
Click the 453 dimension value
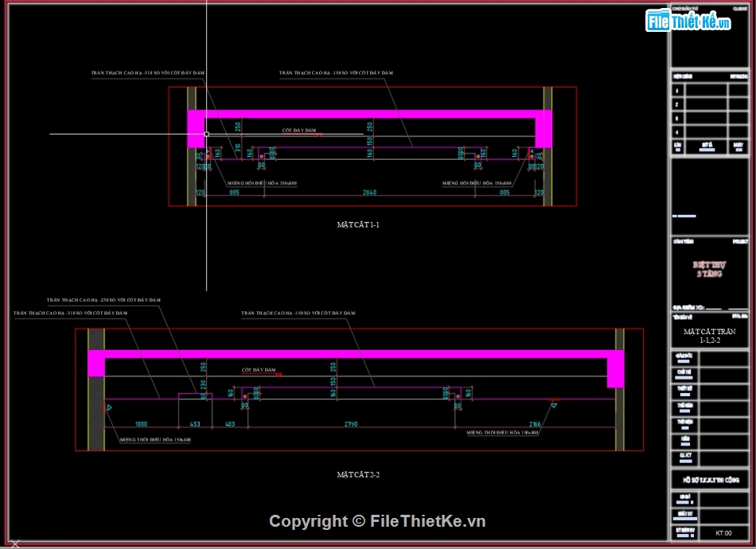(x=195, y=424)
